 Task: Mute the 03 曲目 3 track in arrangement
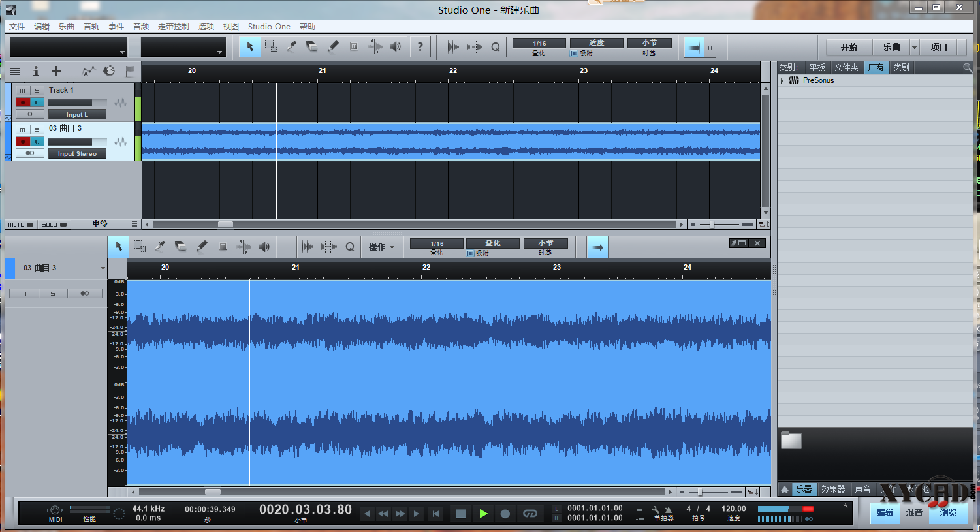(23, 130)
